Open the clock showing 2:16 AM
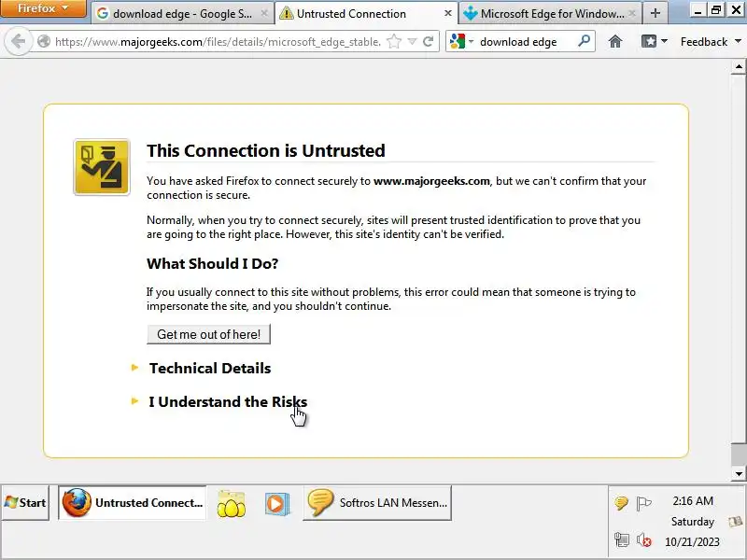Image resolution: width=747 pixels, height=560 pixels. pyautogui.click(x=693, y=501)
